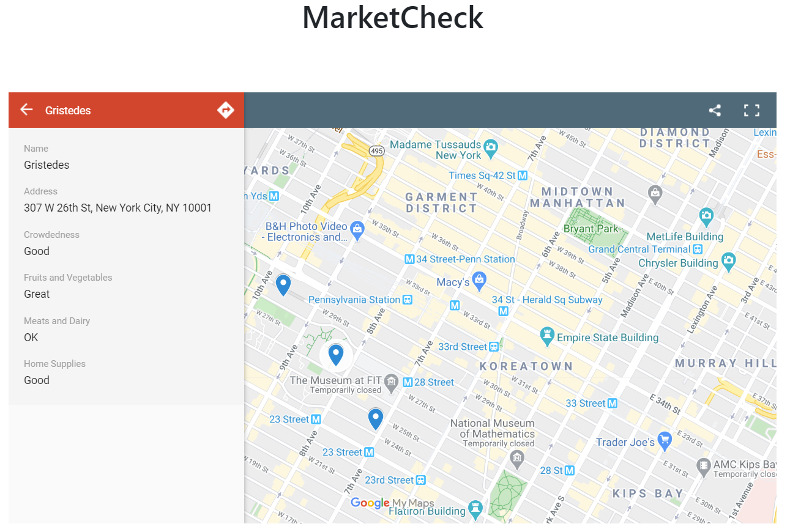Screen dimensions: 790x532
Task: Click the Grand Central Terminal train icon
Action: [x=697, y=249]
